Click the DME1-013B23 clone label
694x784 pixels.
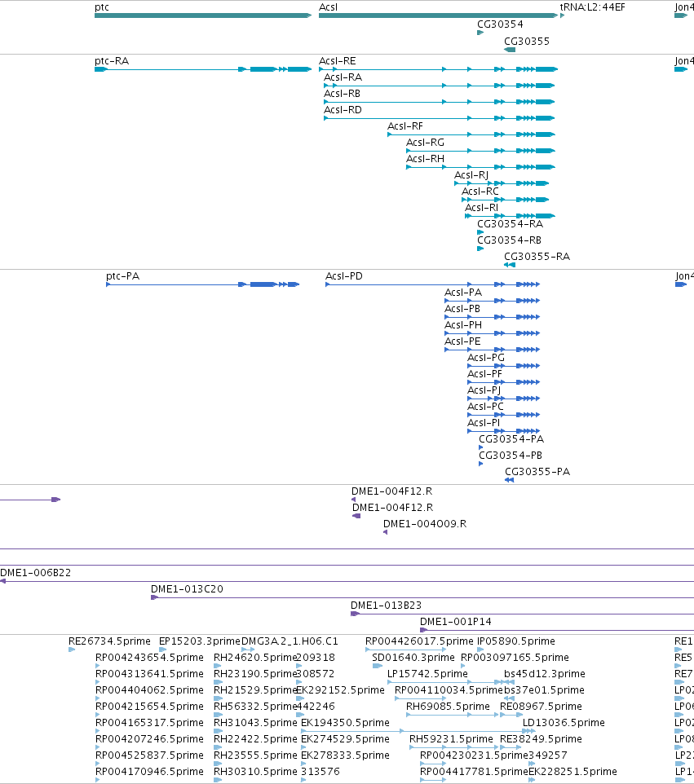click(387, 605)
